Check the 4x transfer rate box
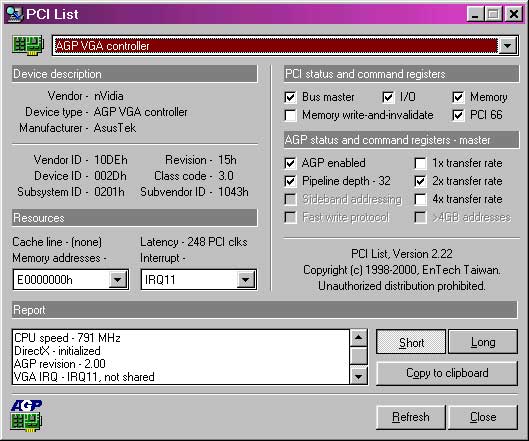This screenshot has width=529, height=441. [x=420, y=199]
